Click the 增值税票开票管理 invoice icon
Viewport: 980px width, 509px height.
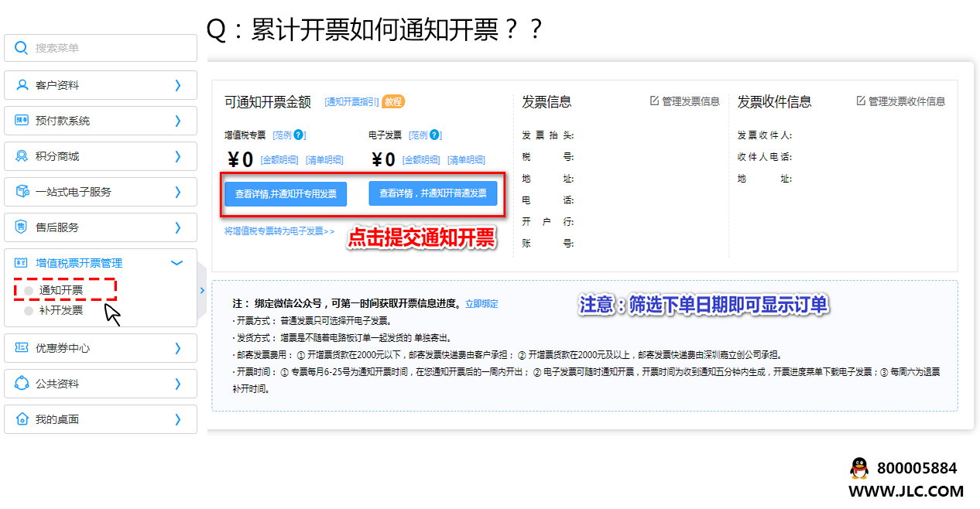(22, 262)
